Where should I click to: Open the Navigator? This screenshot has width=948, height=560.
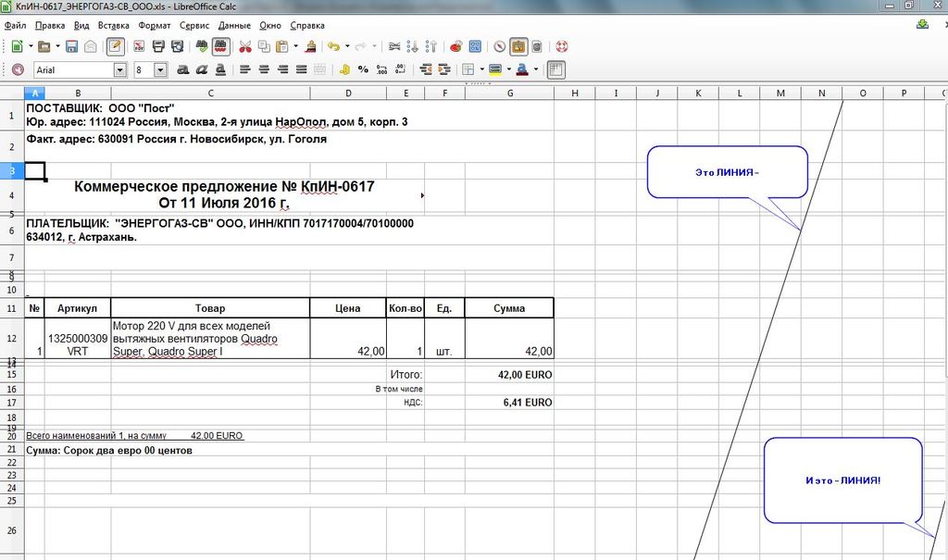(499, 46)
